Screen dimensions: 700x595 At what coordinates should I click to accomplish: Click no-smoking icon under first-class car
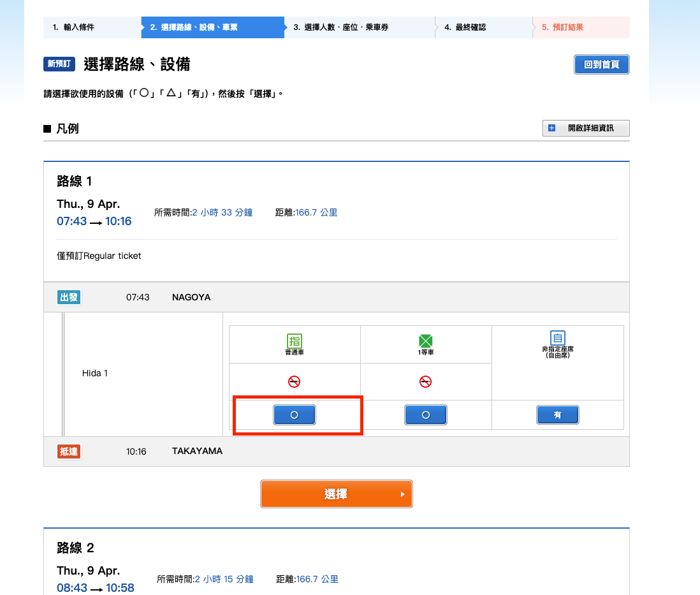(425, 381)
